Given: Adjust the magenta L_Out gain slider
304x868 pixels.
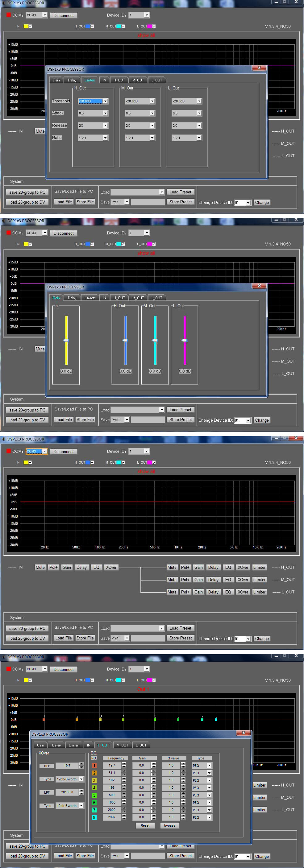Looking at the screenshot, I should [185, 340].
